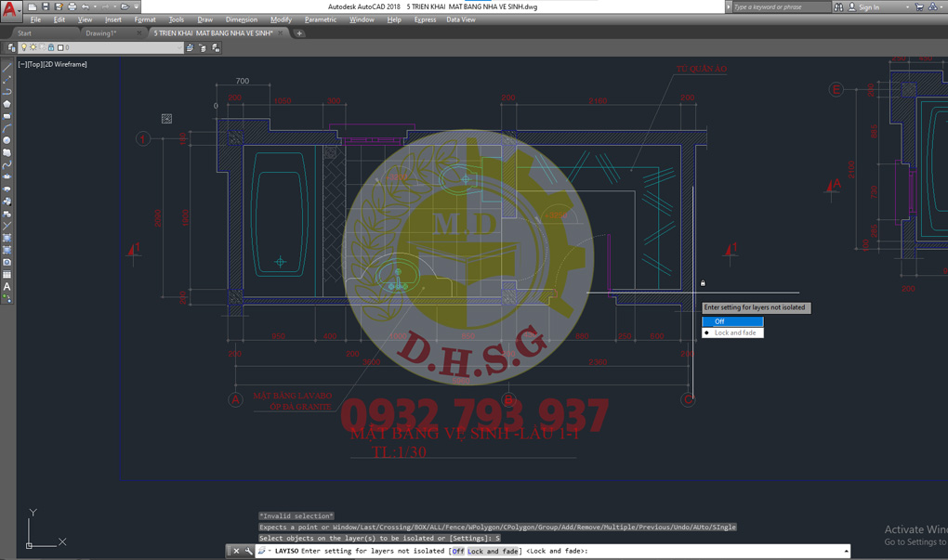Open the Express menu
The width and height of the screenshot is (948, 560).
[x=425, y=20]
